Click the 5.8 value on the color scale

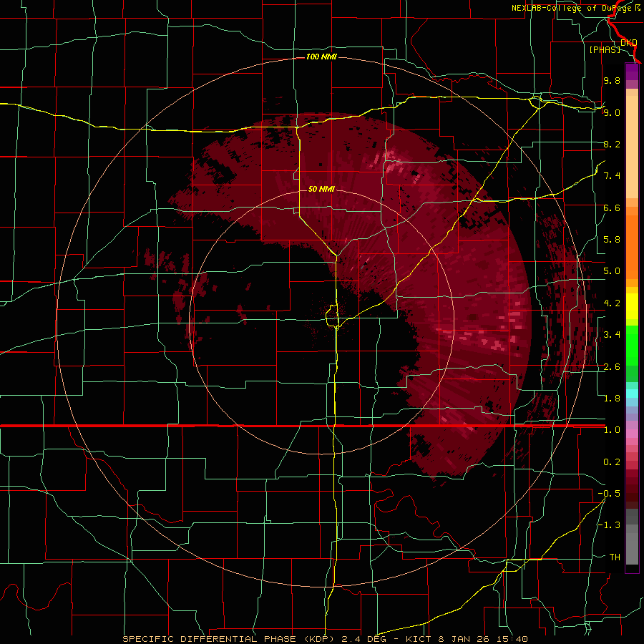612,240
